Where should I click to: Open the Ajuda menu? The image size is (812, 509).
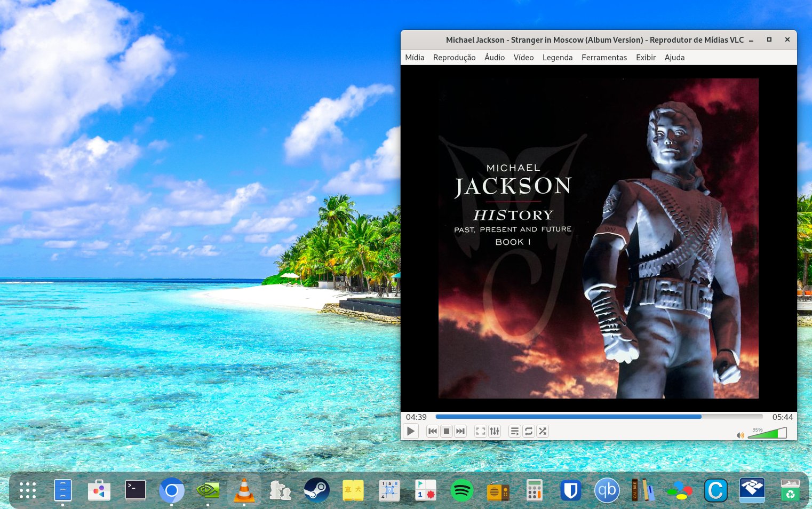674,58
